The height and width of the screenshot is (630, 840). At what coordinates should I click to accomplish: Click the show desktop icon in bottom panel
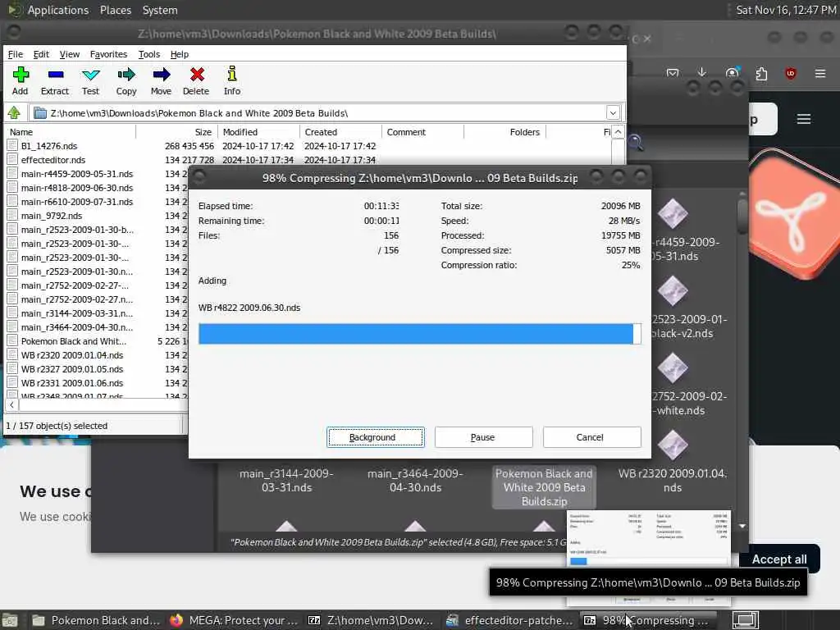(10, 620)
